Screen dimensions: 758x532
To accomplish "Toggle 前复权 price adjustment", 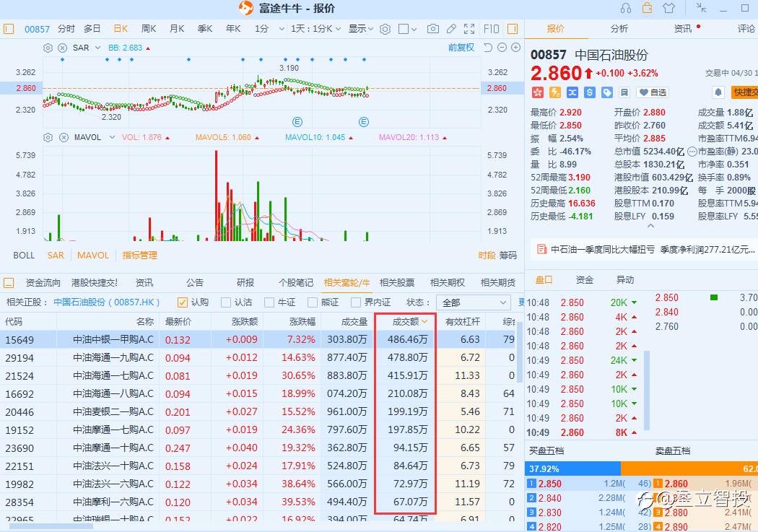I will coord(461,48).
